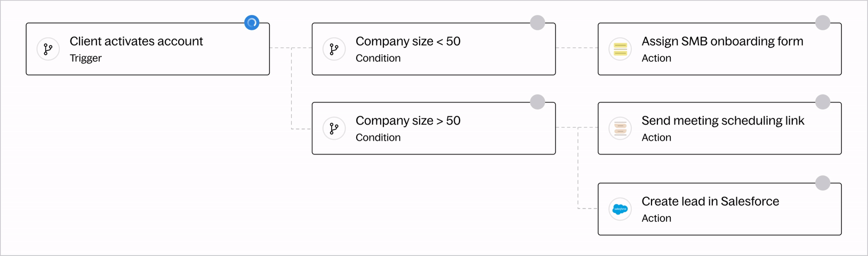
Task: Open the Company size < 50 condition title
Action: (408, 41)
